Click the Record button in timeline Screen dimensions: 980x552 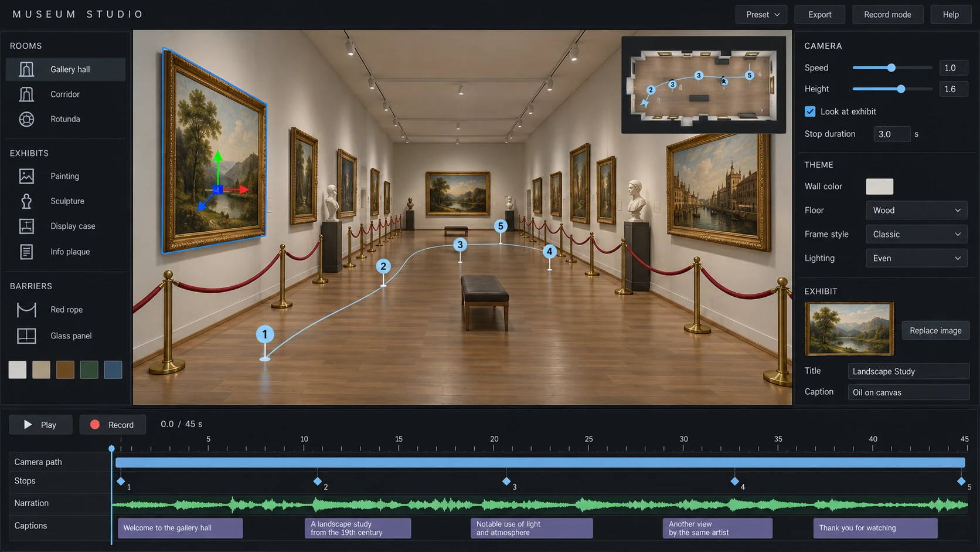click(x=113, y=425)
